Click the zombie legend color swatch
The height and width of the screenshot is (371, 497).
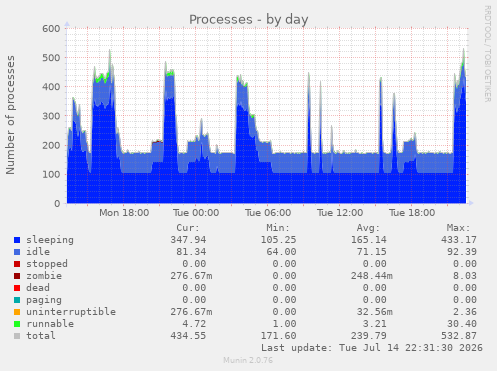(x=17, y=276)
